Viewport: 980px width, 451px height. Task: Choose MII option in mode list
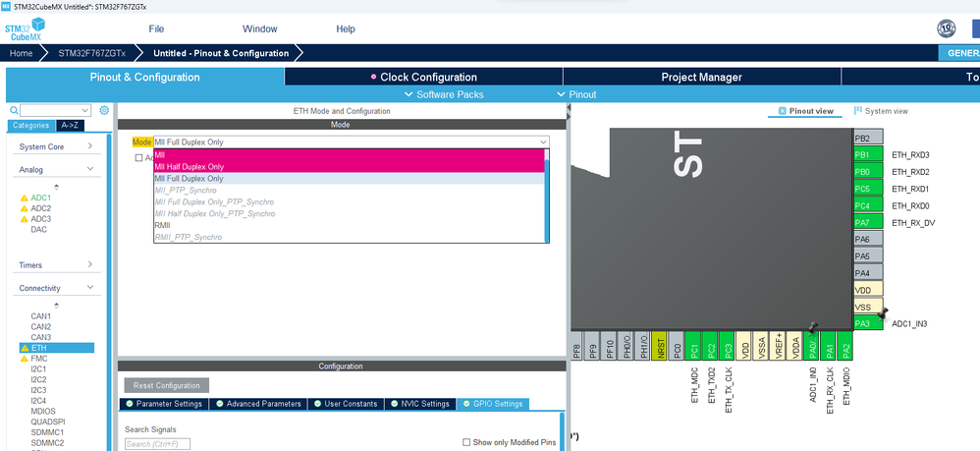(x=350, y=154)
